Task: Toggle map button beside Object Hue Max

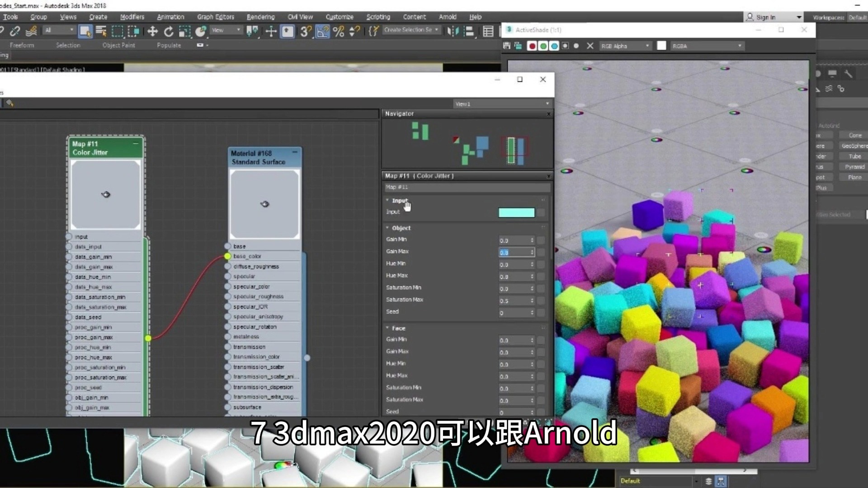Action: 541,277
